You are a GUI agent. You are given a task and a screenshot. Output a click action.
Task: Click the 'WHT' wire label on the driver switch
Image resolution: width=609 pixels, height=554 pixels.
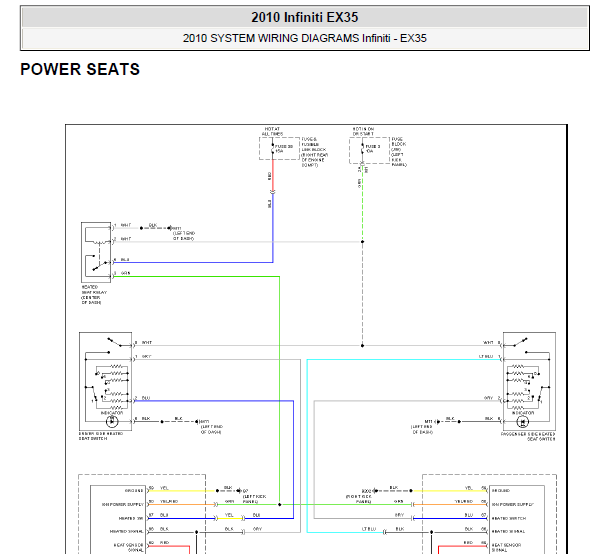147,343
